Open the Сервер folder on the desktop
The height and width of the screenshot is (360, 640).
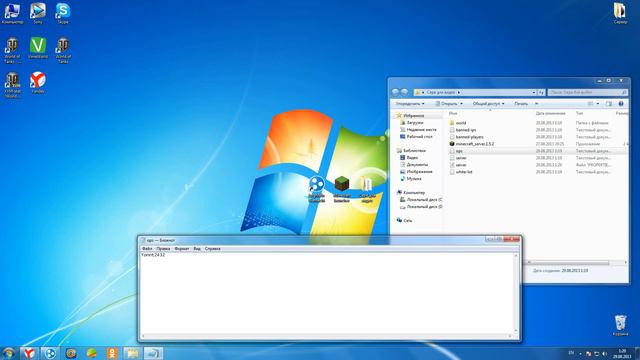click(x=620, y=13)
